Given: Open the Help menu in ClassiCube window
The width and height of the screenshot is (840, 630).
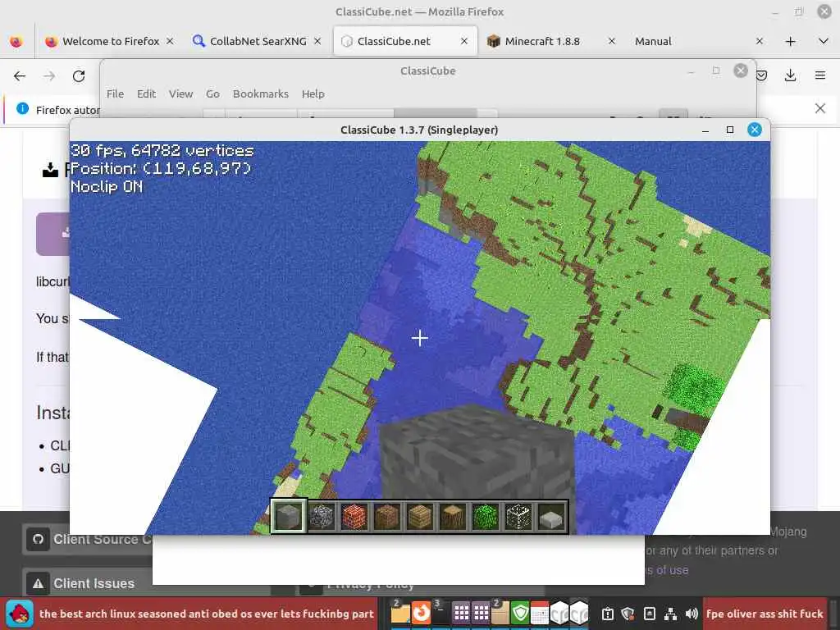Looking at the screenshot, I should click(x=313, y=94).
